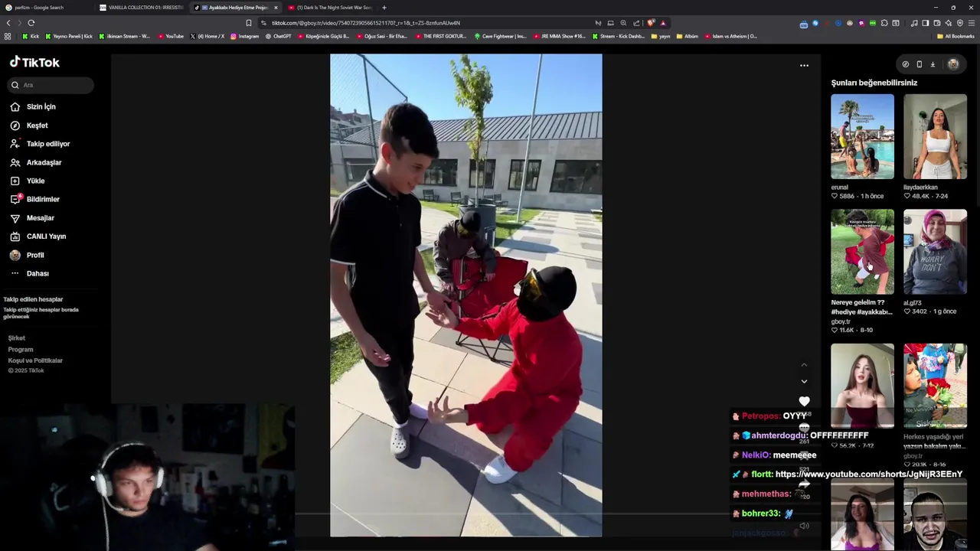This screenshot has width=980, height=551.
Task: Open the All Bookmarks folder
Action: 955,36
